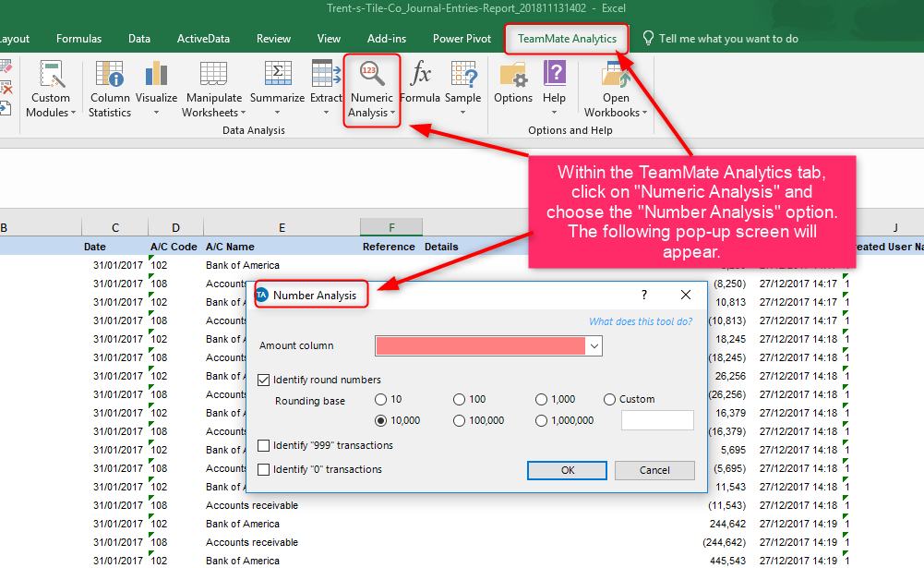Click the "Details" header cell
Image resolution: width=924 pixels, height=568 pixels.
click(441, 247)
